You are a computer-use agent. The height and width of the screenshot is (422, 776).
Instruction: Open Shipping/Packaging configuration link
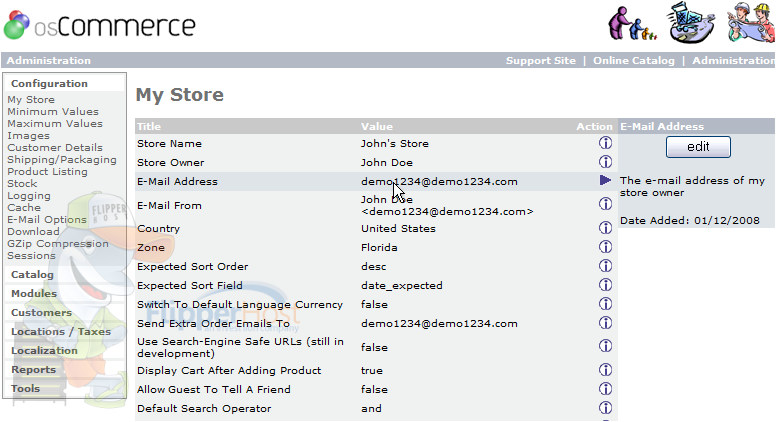point(62,160)
